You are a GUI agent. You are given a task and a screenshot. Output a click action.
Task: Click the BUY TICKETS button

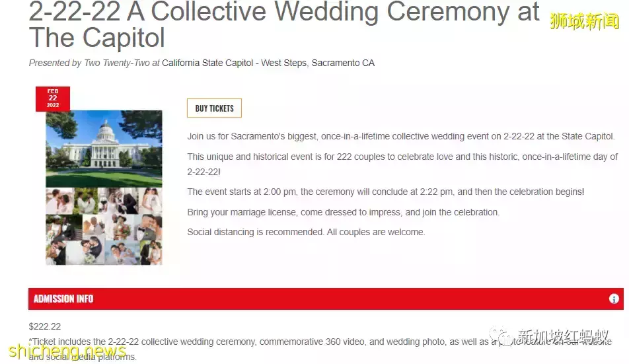(x=215, y=108)
